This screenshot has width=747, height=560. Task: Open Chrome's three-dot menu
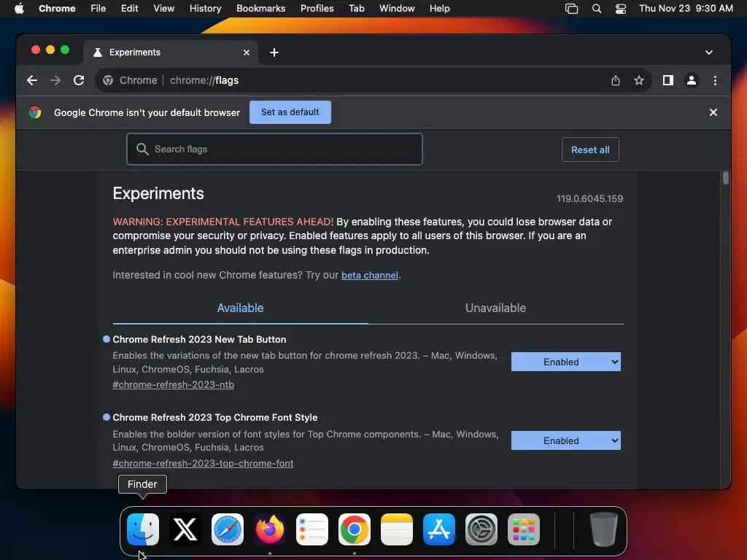(715, 80)
